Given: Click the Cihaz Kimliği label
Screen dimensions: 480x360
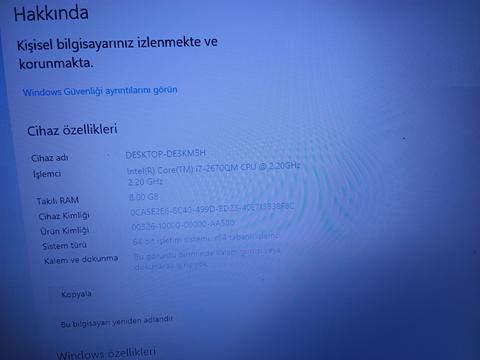Looking at the screenshot, I should pos(64,216).
